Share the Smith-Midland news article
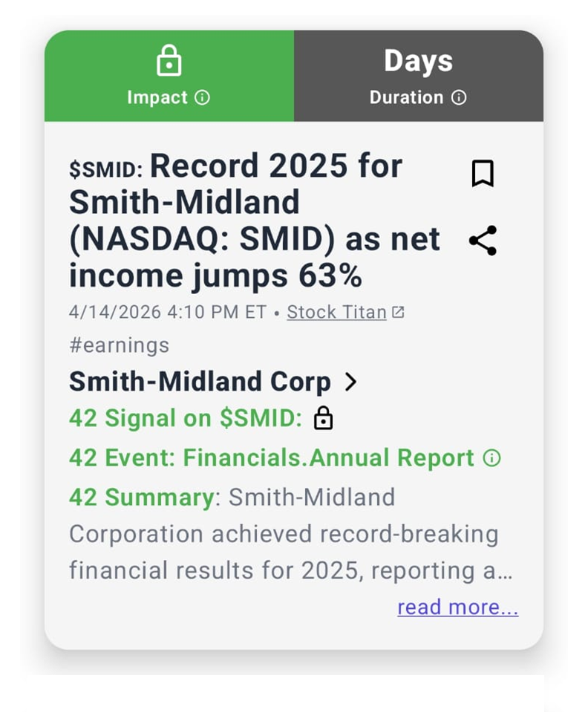 (x=483, y=241)
